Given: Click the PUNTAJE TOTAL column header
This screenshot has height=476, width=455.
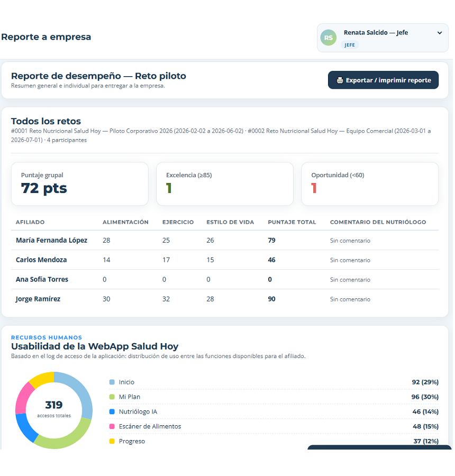Looking at the screenshot, I should (x=292, y=222).
